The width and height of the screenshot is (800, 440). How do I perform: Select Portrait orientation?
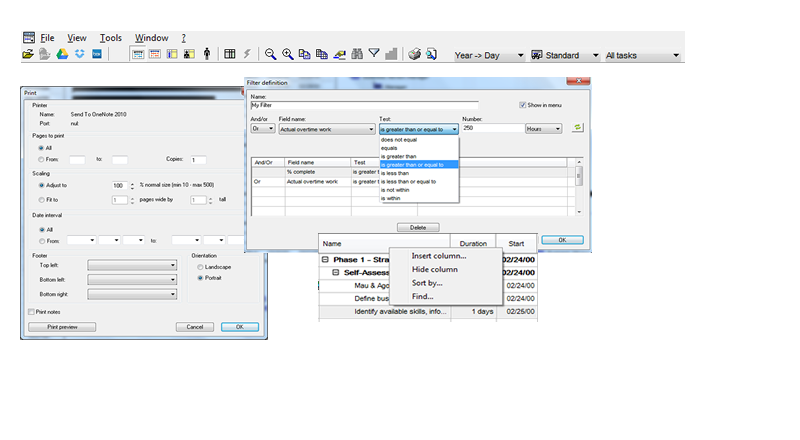tap(200, 278)
